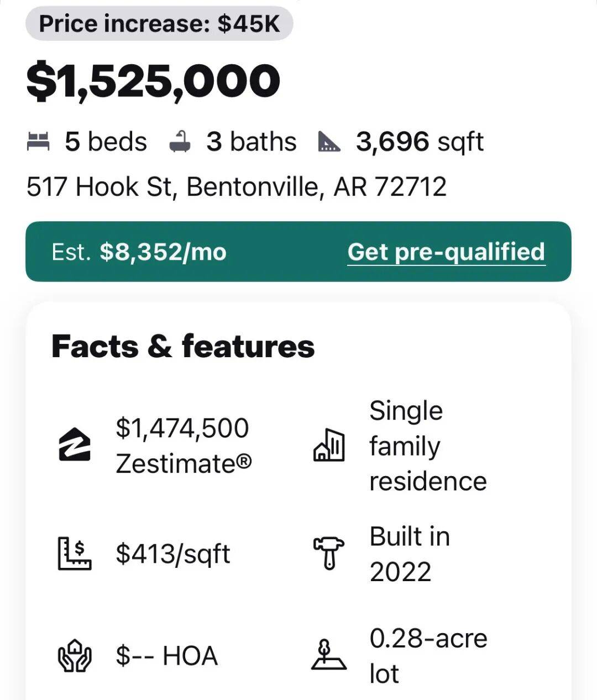
Task: Tap the $413/sqft fact
Action: tap(173, 553)
